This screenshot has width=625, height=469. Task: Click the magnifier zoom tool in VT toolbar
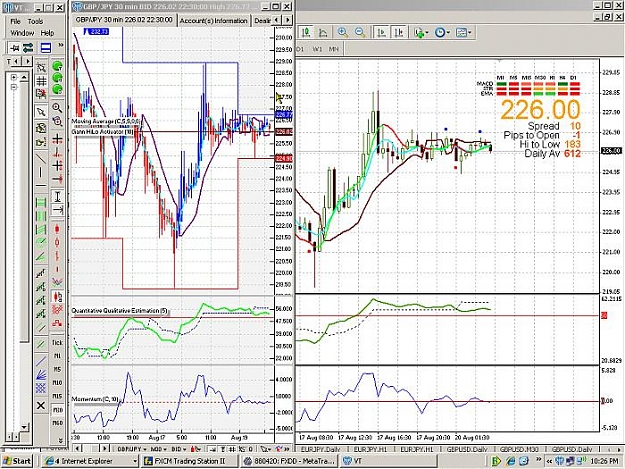pos(57,108)
